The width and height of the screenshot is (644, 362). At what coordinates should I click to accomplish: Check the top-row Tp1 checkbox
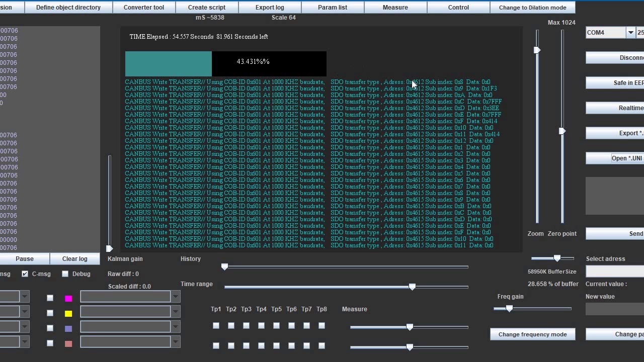pos(216,325)
